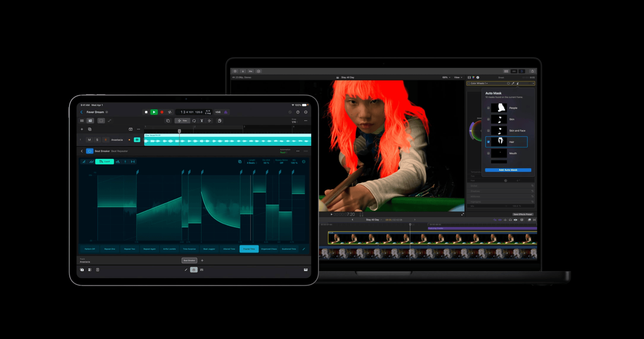Open the grid browser view in Logic
This screenshot has width=644, height=339.
pyautogui.click(x=82, y=121)
